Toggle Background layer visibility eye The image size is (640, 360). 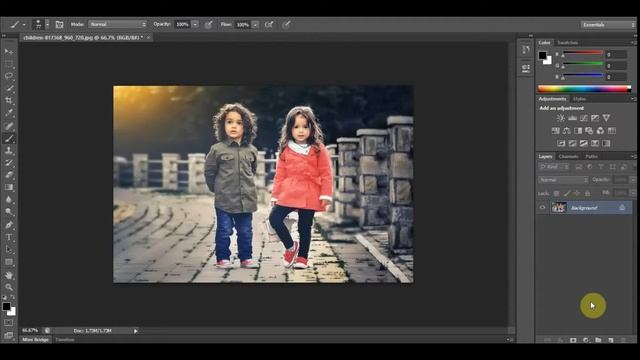tap(542, 208)
